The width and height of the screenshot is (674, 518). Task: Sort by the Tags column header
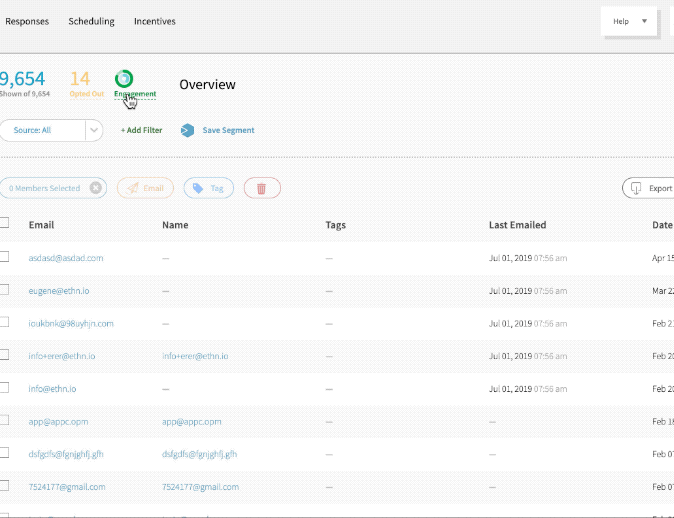(336, 225)
